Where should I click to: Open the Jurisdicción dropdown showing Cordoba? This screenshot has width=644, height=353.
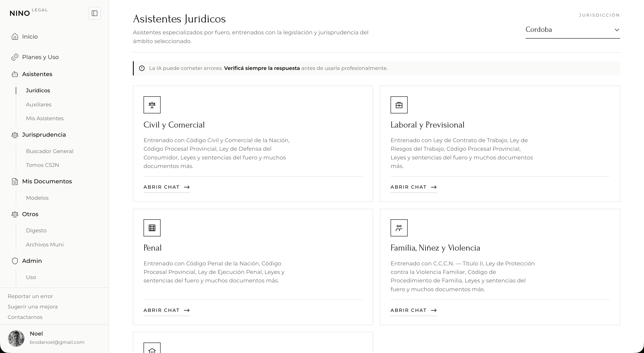572,30
